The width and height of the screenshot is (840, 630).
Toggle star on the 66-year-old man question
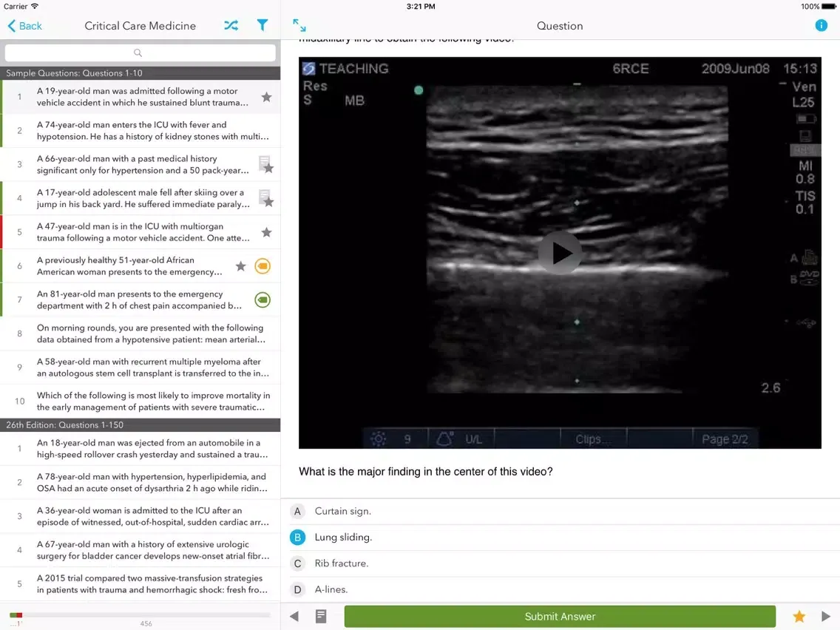click(x=269, y=168)
